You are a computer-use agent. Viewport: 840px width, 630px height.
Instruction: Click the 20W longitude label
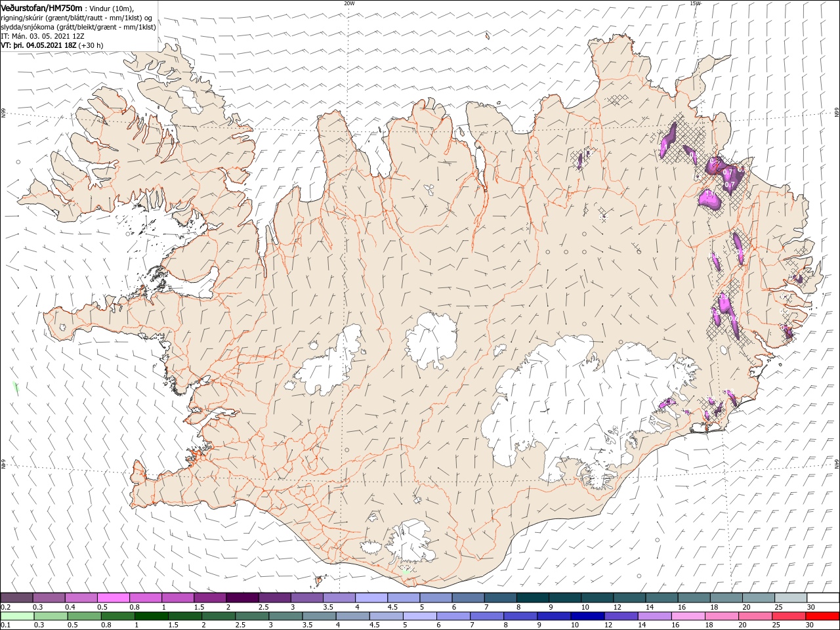[x=349, y=3]
